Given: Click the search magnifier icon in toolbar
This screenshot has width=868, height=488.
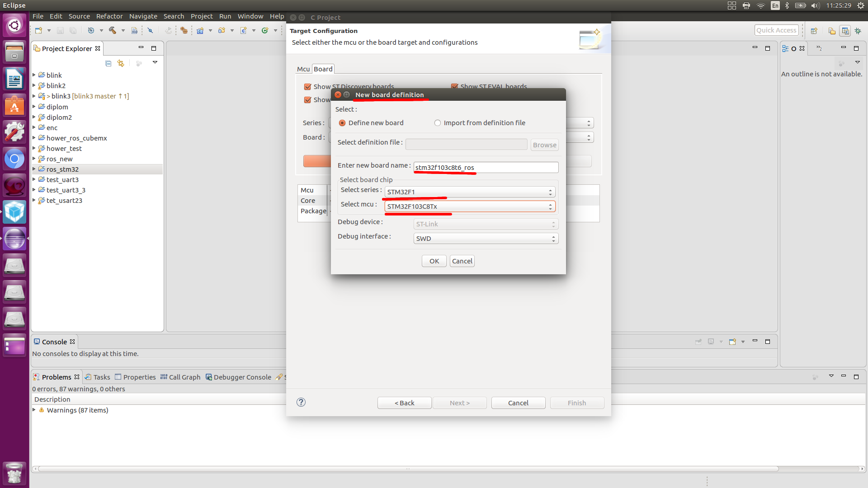Looking at the screenshot, I should (x=150, y=30).
